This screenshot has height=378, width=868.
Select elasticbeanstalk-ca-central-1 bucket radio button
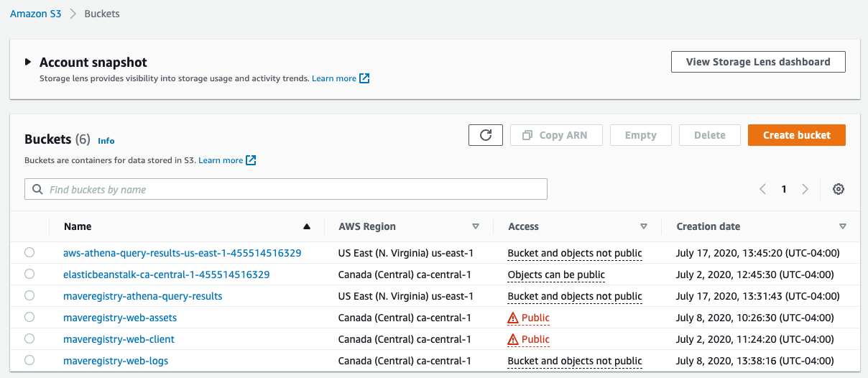[29, 274]
